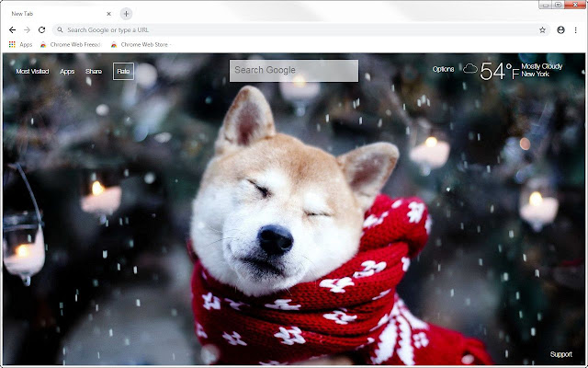This screenshot has height=368, width=588.
Task: Click the search magnifier icon in the address bar
Action: coord(60,30)
